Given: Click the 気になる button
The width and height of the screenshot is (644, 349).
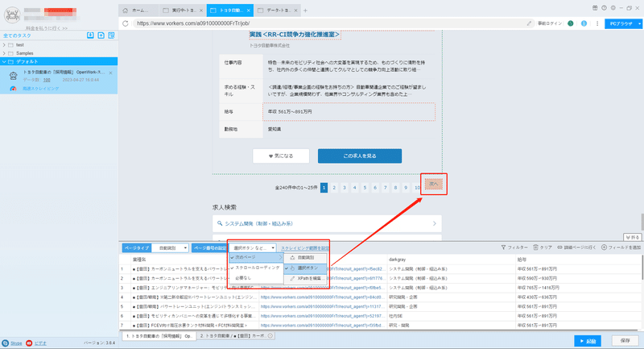Looking at the screenshot, I should 281,156.
